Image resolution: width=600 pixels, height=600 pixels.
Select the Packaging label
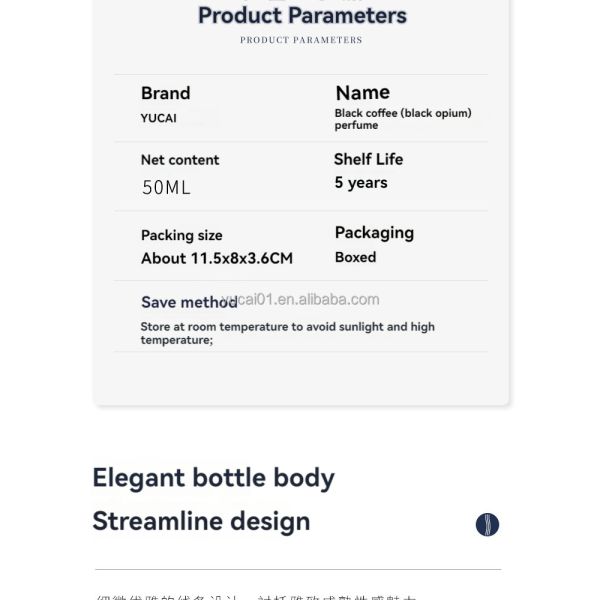(374, 233)
